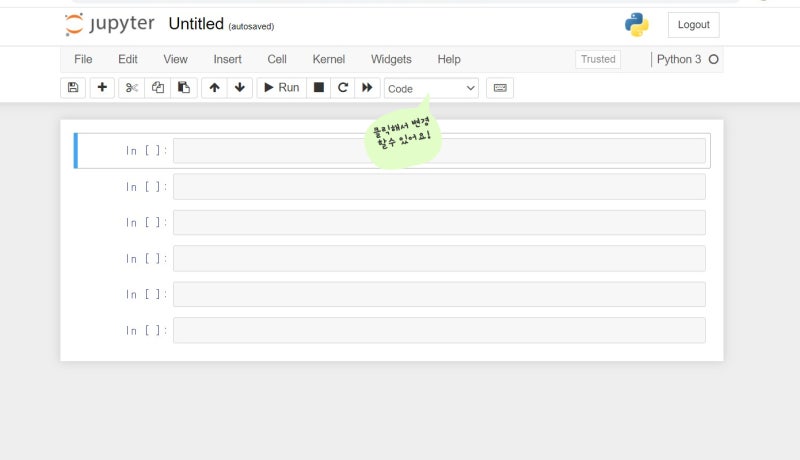This screenshot has height=460, width=800.
Task: Open the File menu
Action: (x=83, y=59)
